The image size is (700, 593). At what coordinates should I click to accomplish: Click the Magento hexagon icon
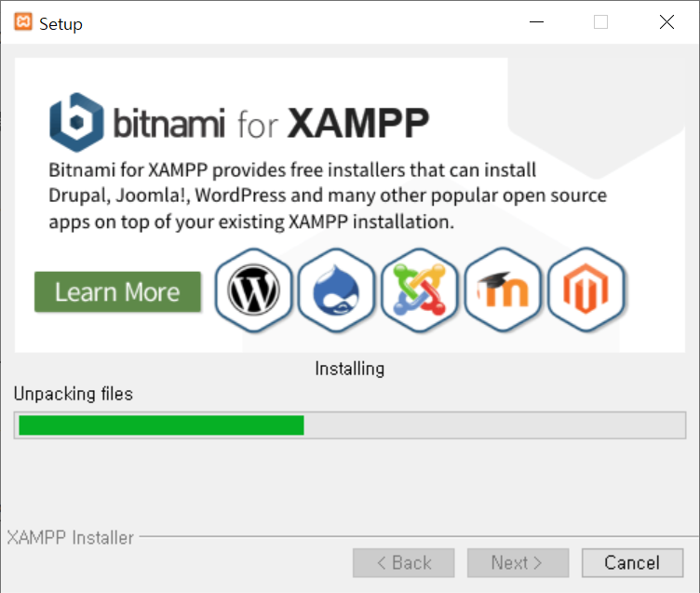(586, 290)
